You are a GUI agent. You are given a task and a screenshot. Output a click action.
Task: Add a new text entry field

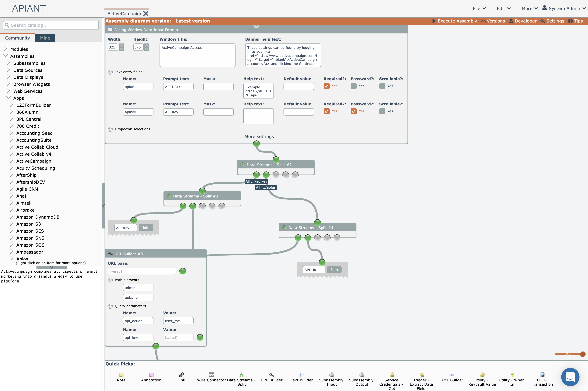point(110,72)
